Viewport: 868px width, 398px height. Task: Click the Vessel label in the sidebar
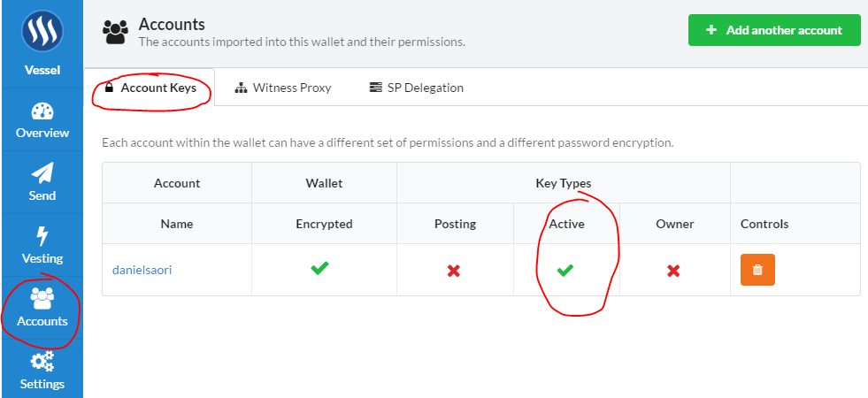pyautogui.click(x=42, y=70)
